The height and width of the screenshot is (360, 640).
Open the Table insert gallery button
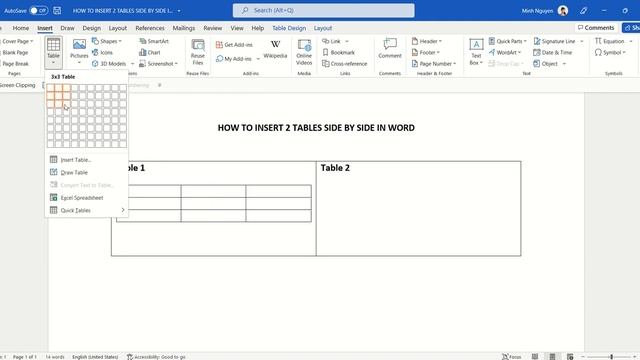coord(53,52)
